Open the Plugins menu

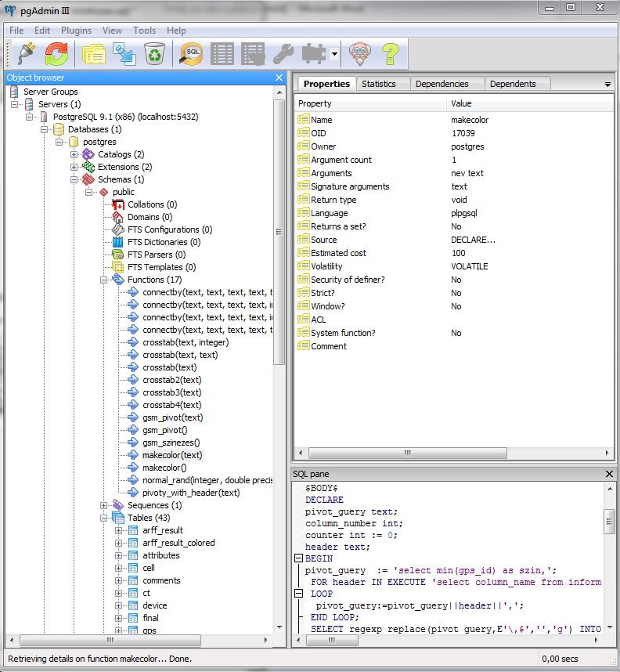(x=76, y=31)
